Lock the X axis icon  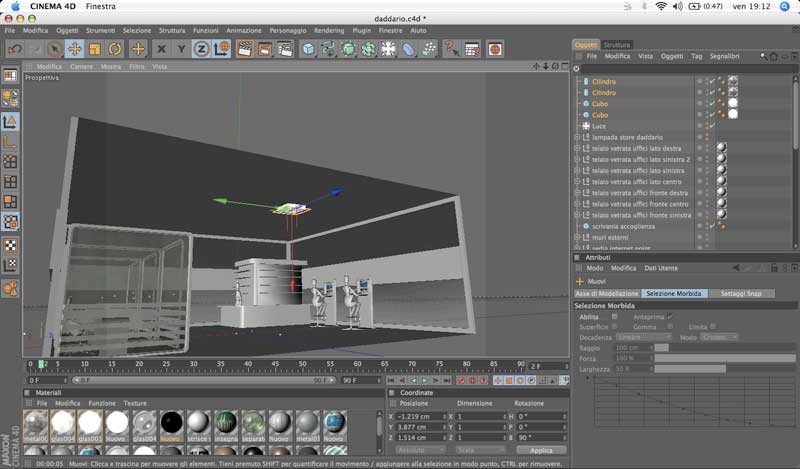(161, 49)
